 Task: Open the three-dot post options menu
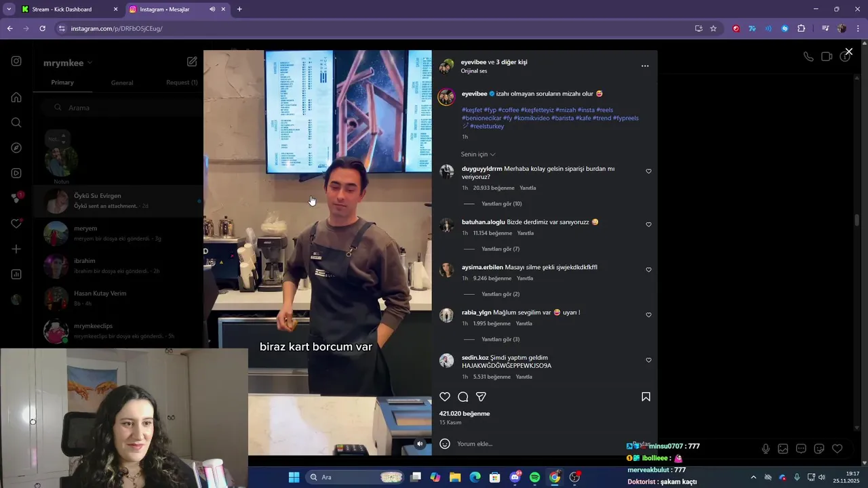tap(645, 66)
